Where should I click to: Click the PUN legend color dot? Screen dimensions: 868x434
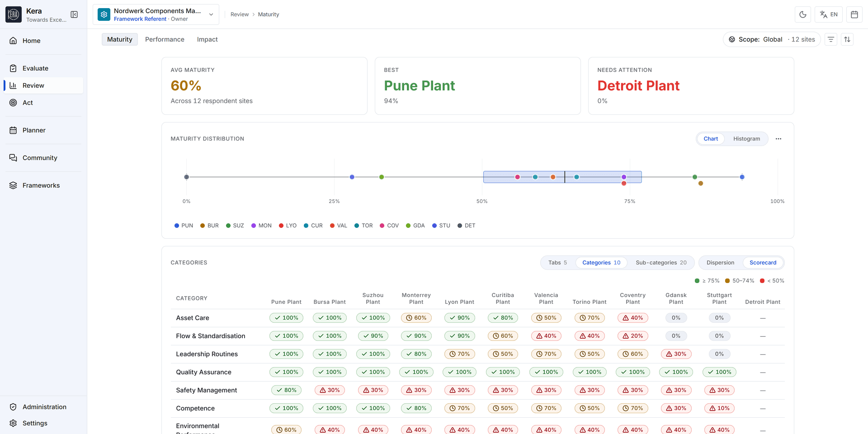[x=177, y=226]
